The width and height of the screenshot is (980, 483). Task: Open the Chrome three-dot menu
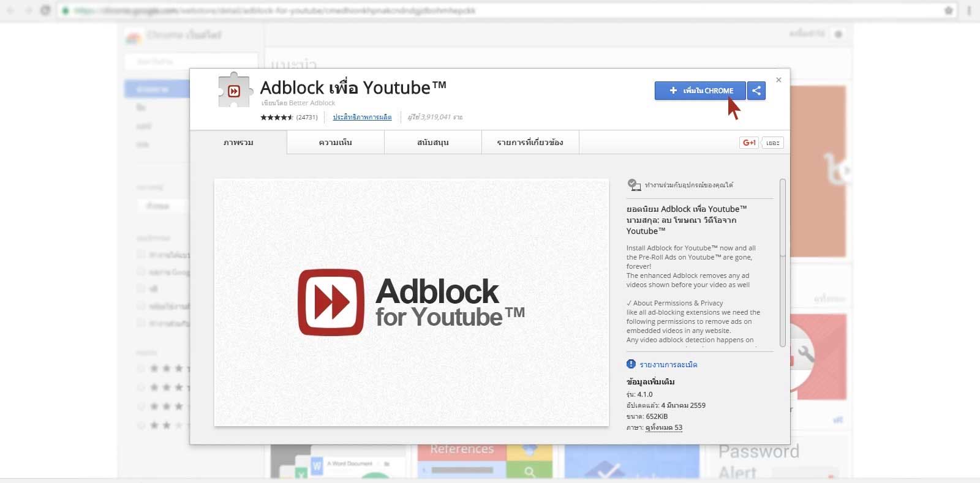pyautogui.click(x=969, y=10)
